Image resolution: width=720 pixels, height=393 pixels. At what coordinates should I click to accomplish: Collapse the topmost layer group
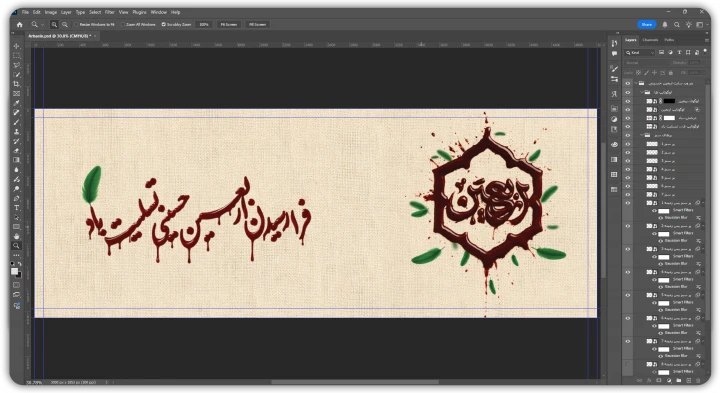(x=636, y=83)
